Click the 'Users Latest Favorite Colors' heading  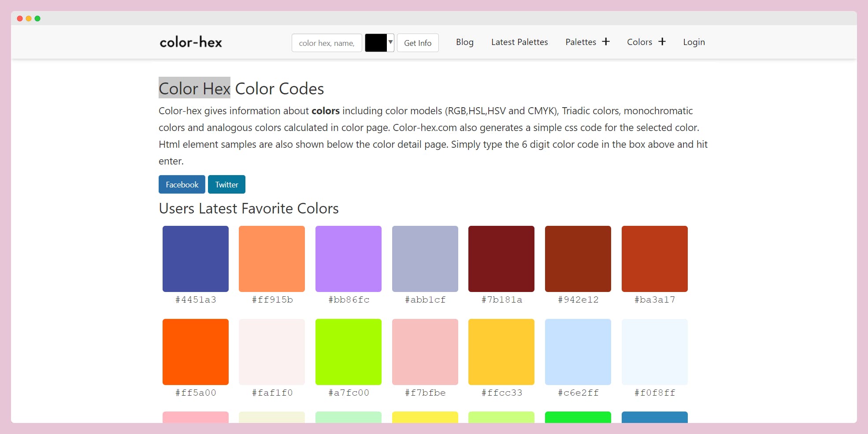(x=249, y=208)
